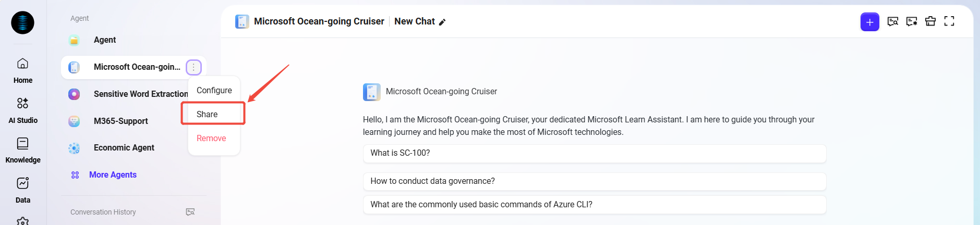This screenshot has height=225, width=980.
Task: Open the Home page in left sidebar
Action: (x=23, y=70)
